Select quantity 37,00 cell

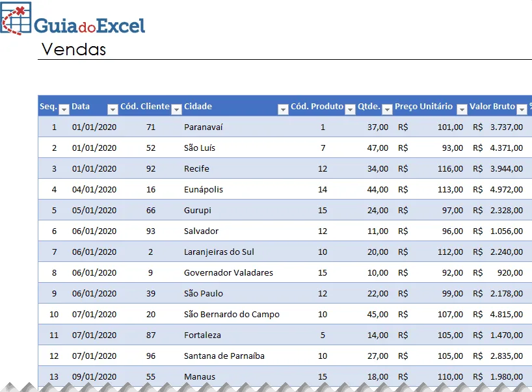click(375, 127)
